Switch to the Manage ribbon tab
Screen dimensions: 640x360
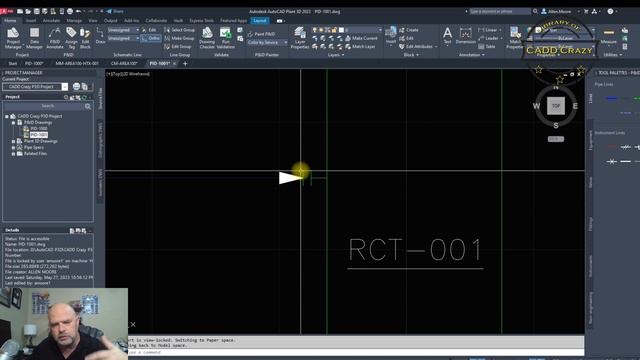tap(74, 20)
